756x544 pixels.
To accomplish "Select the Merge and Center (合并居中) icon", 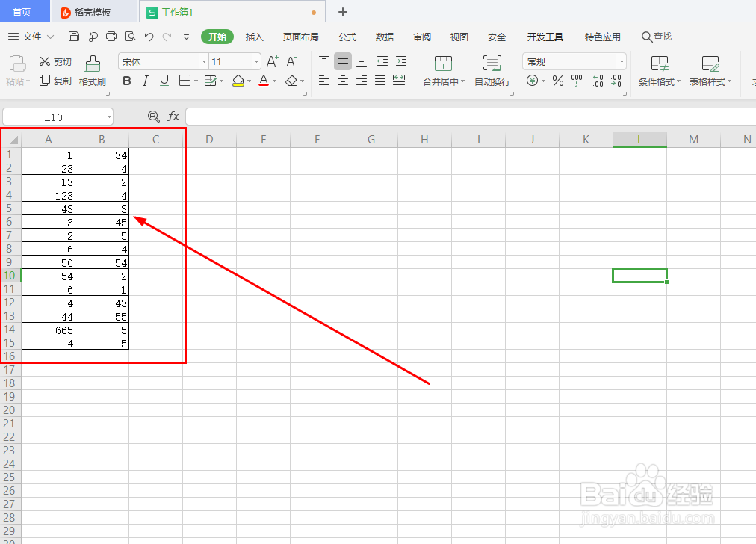I will click(x=443, y=64).
